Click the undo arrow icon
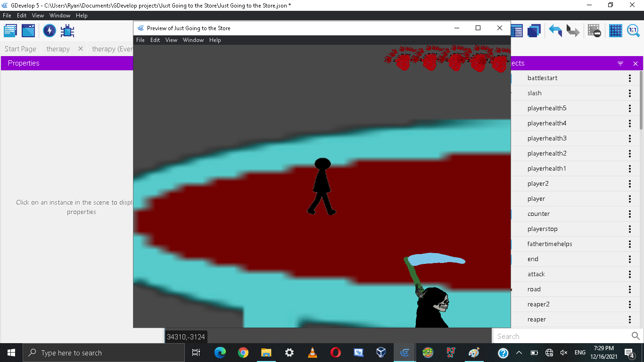 (x=555, y=31)
